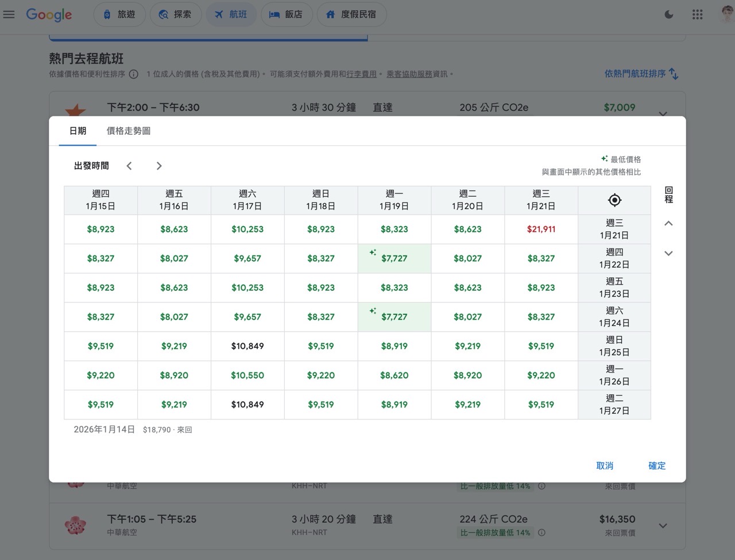
Task: Open the 行李費用 link
Action: pos(362,73)
